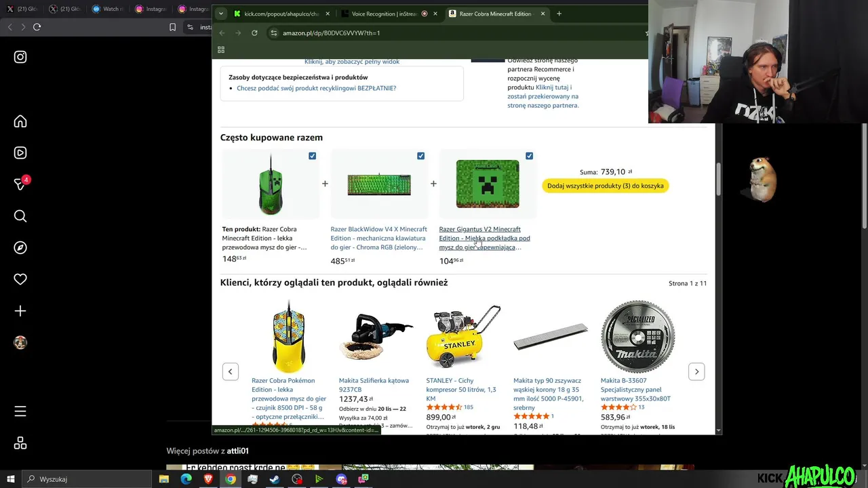
Task: Go back in the Amazon browser window
Action: (222, 33)
